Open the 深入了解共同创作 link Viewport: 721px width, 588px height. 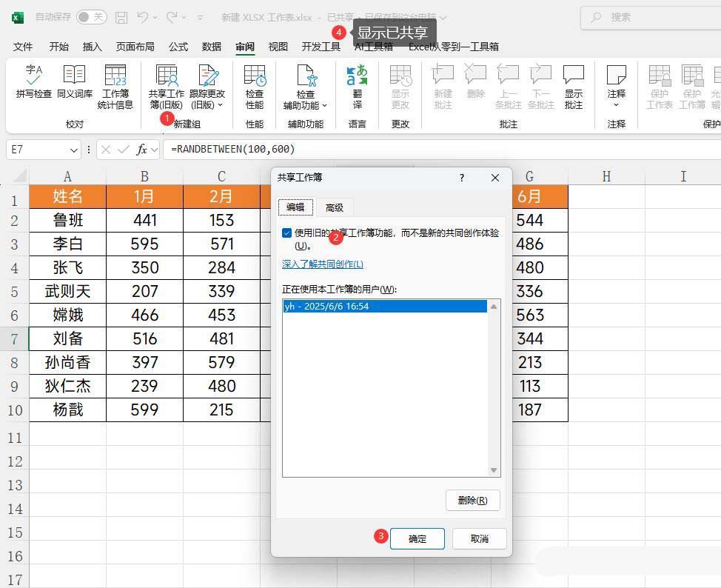322,264
